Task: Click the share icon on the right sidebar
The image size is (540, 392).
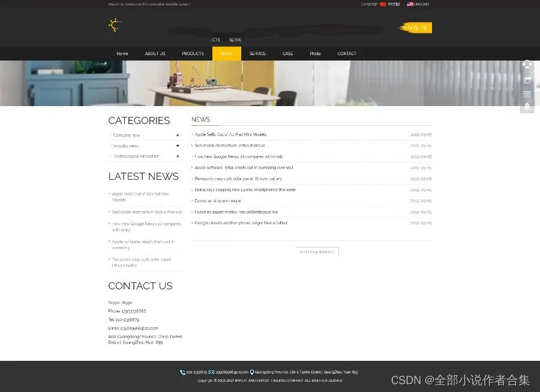Action: point(527,79)
